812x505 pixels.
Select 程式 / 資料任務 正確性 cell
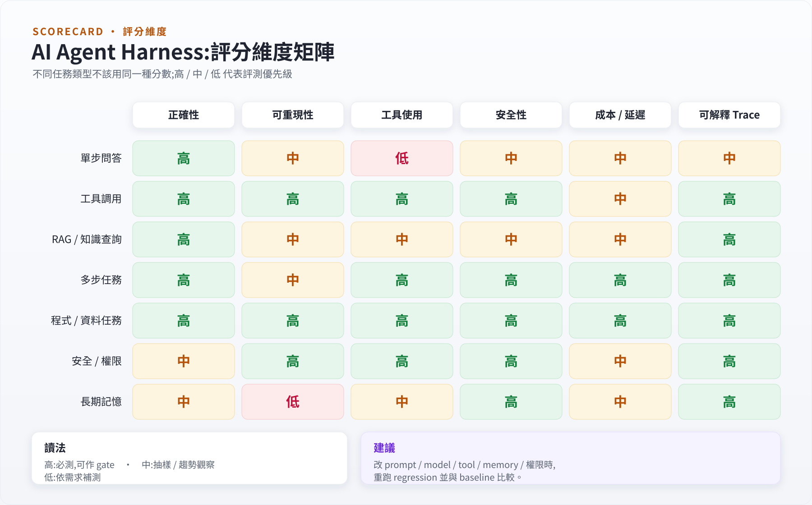click(184, 321)
